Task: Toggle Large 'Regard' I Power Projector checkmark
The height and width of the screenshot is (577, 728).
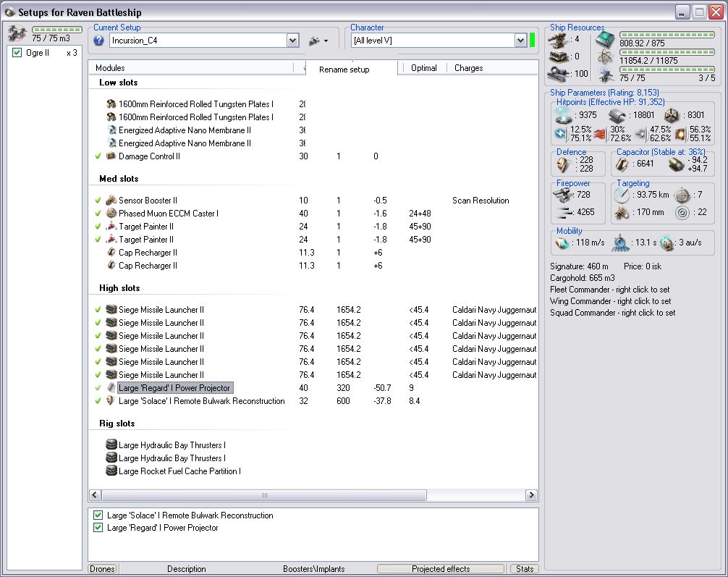Action: pos(98,387)
